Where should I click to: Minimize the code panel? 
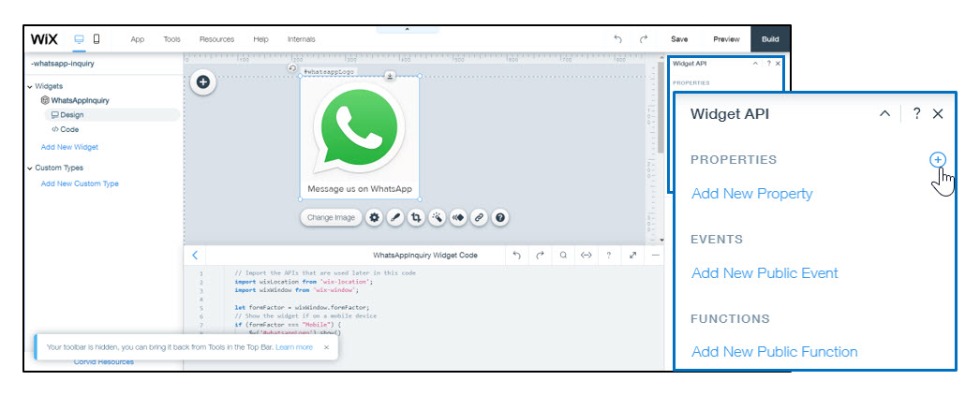point(655,255)
